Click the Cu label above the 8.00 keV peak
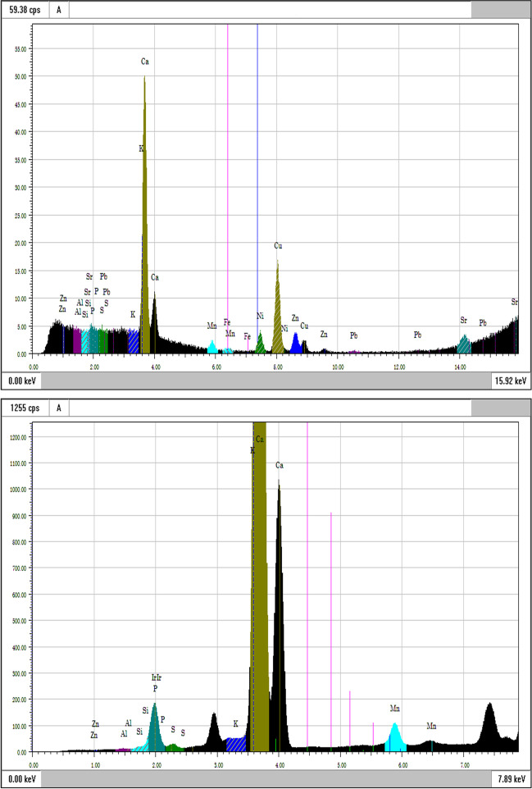 coord(278,246)
